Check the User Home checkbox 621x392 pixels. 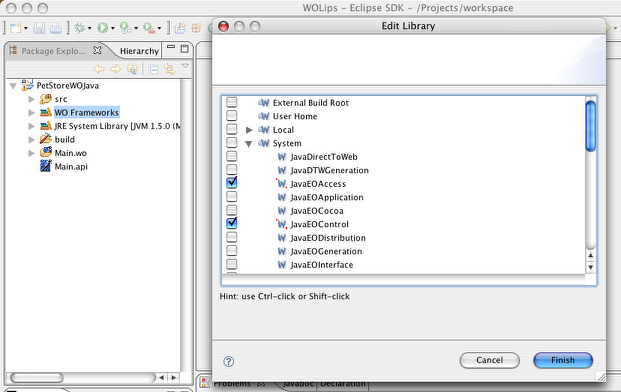[232, 116]
